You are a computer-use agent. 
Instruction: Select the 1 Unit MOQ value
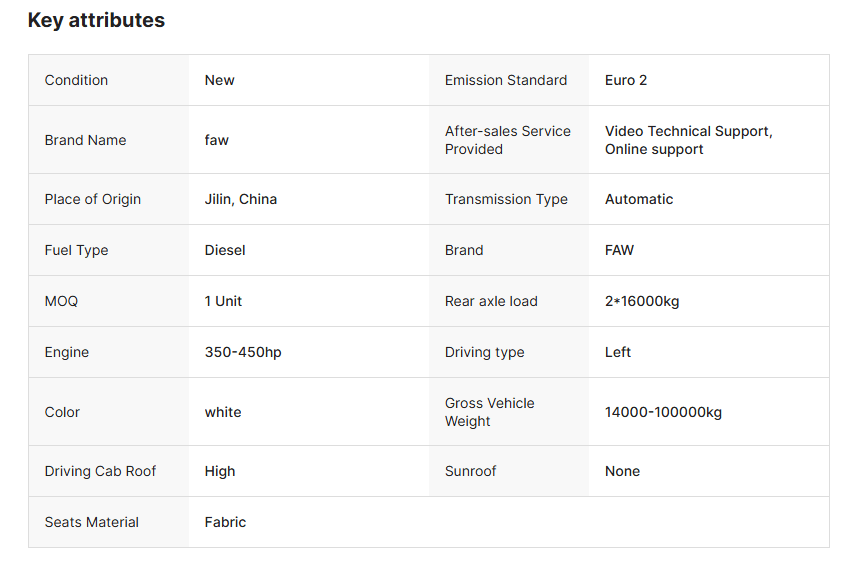tap(223, 301)
